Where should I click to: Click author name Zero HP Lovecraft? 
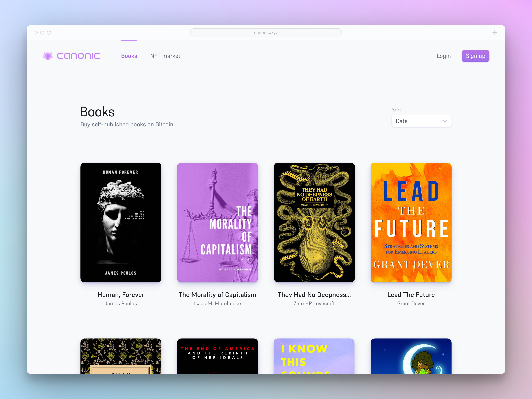pos(314,304)
